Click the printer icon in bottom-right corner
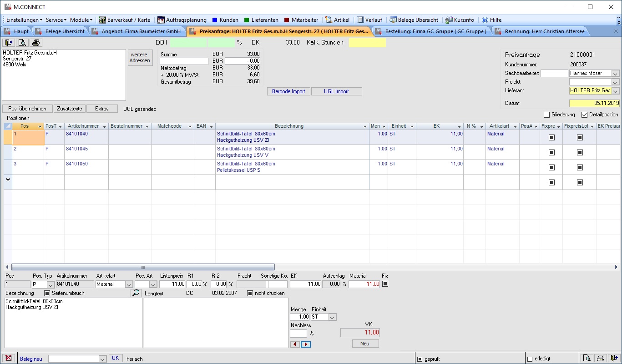This screenshot has height=364, width=622. click(x=601, y=359)
